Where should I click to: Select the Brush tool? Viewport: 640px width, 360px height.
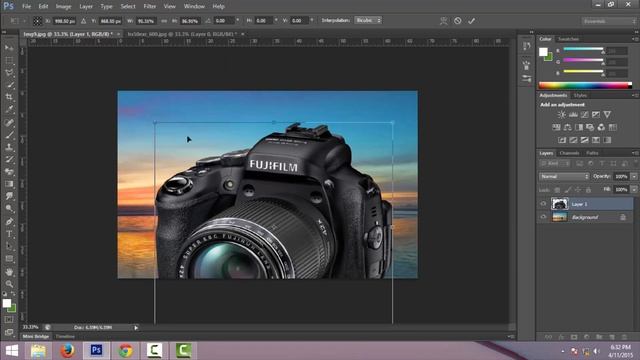[9, 135]
